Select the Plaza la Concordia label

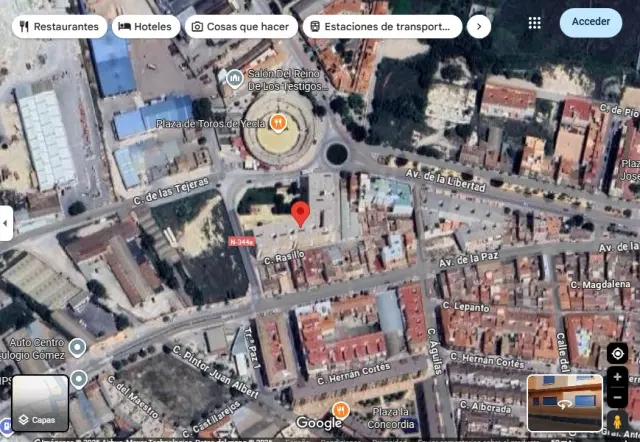[x=390, y=418]
